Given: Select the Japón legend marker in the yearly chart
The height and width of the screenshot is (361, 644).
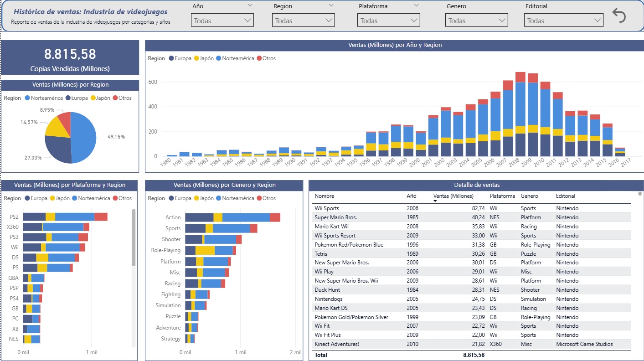Looking at the screenshot, I should click(197, 58).
